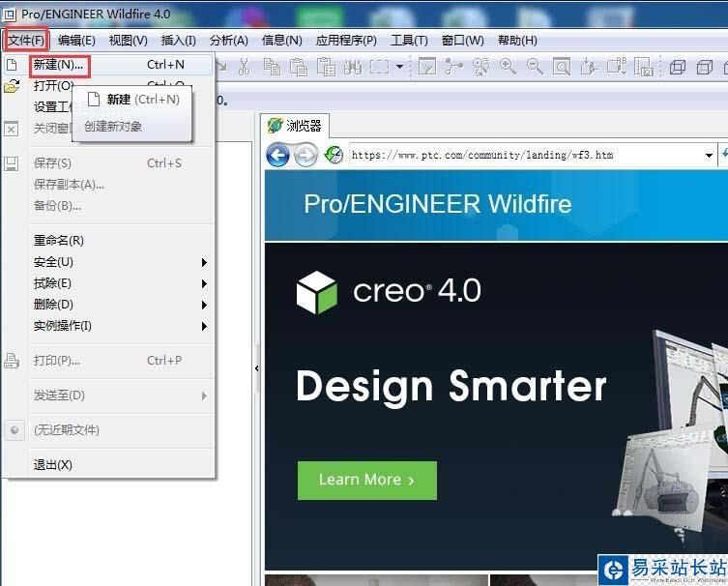Click the Refit to screen icon
The height and width of the screenshot is (586, 728).
coord(562,68)
